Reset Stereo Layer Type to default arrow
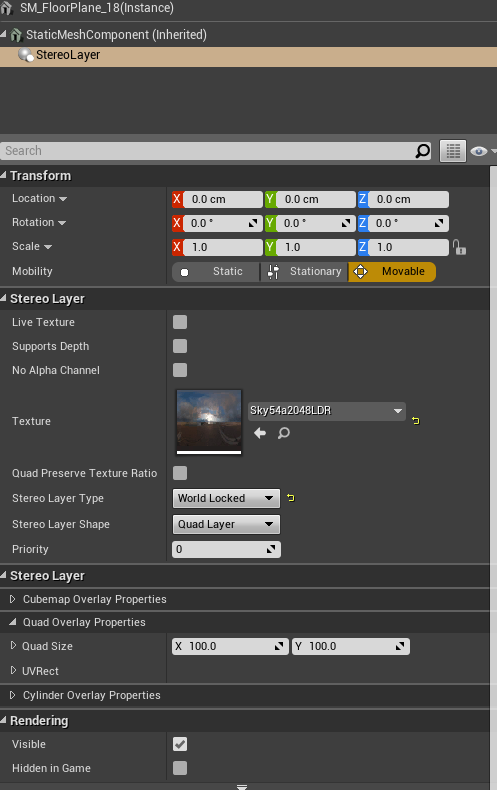 290,498
